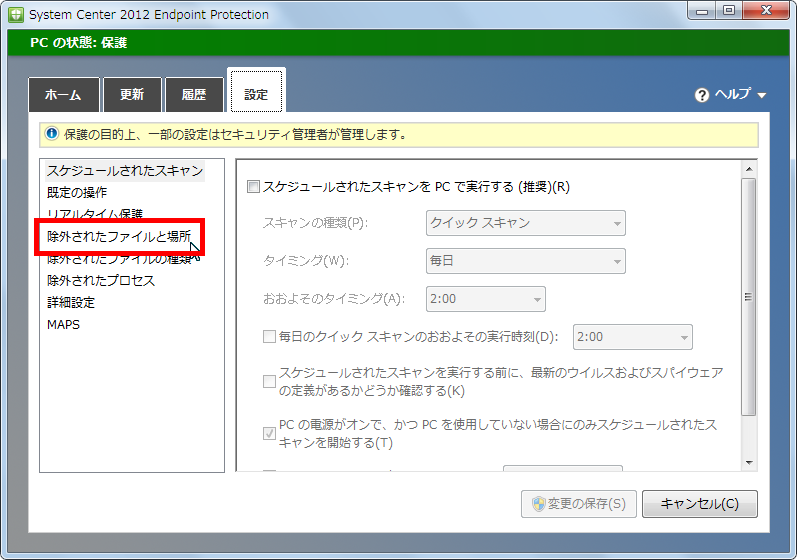Click the ヘルプ link text
This screenshot has width=797, height=560.
(732, 94)
